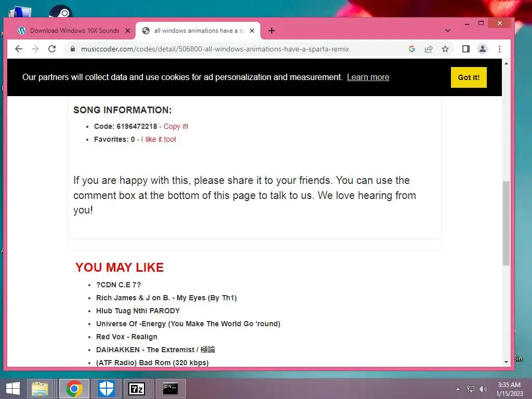
Task: Open the network status tray icon
Action: [x=471, y=389]
